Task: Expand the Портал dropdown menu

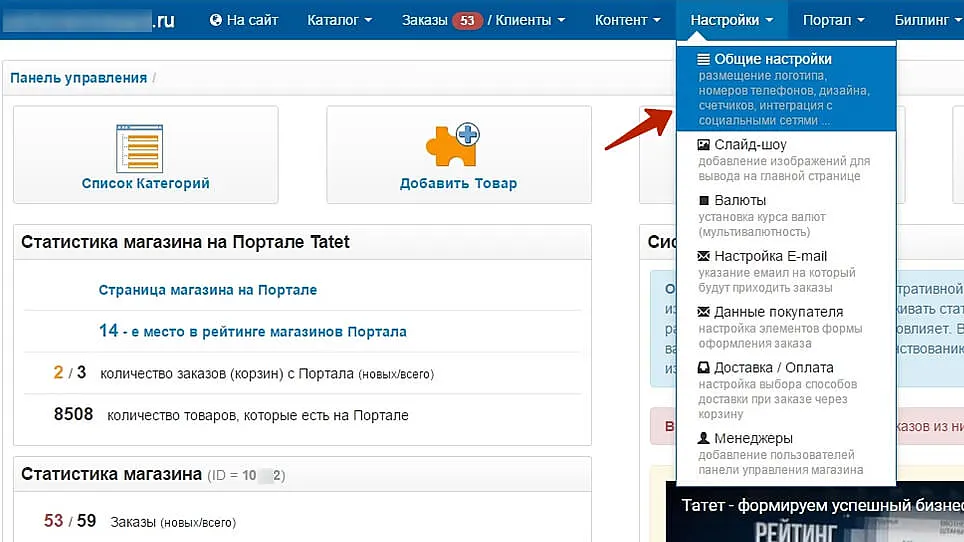Action: [833, 20]
